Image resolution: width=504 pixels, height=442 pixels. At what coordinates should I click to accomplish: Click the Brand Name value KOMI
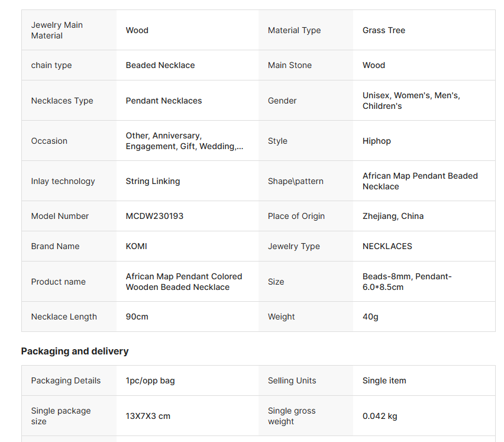click(136, 246)
